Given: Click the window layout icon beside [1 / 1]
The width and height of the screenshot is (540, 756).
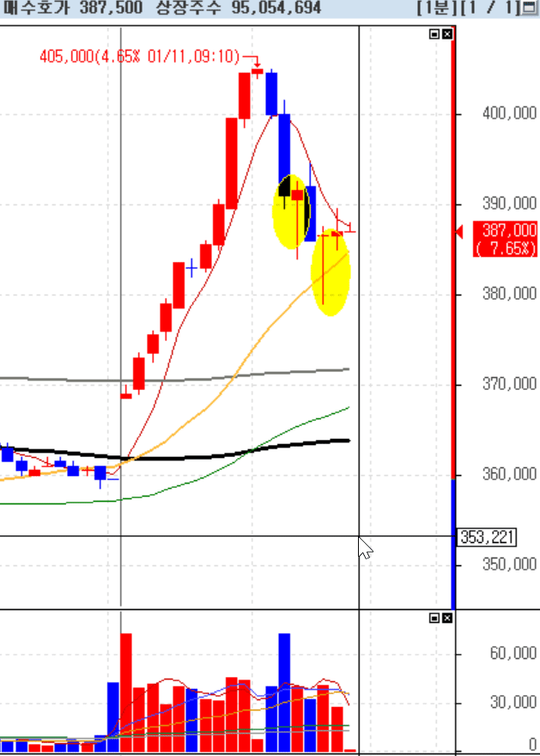Looking at the screenshot, I should pos(530,8).
